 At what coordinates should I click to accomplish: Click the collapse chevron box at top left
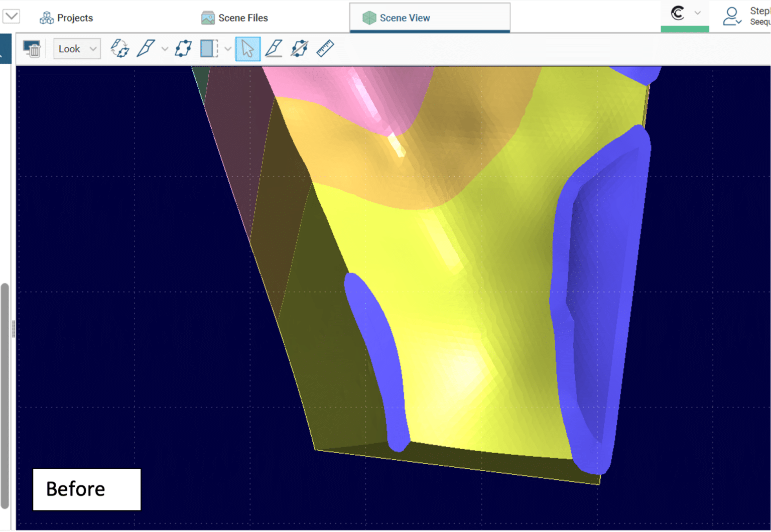(x=11, y=16)
